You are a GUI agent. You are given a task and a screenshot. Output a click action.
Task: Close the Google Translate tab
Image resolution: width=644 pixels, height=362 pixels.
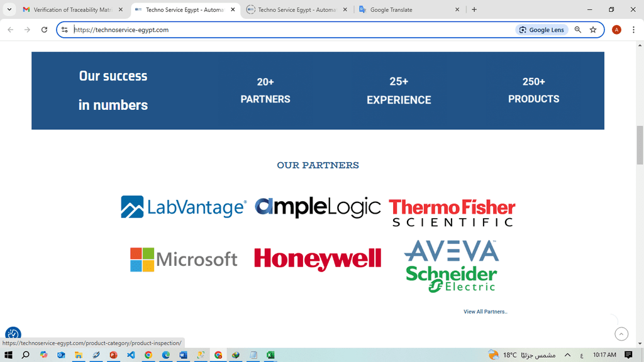click(x=457, y=9)
